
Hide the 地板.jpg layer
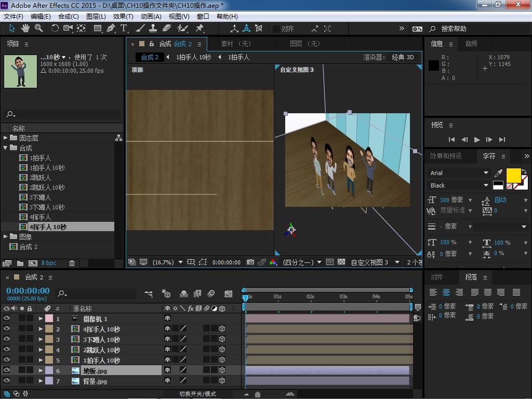click(7, 370)
